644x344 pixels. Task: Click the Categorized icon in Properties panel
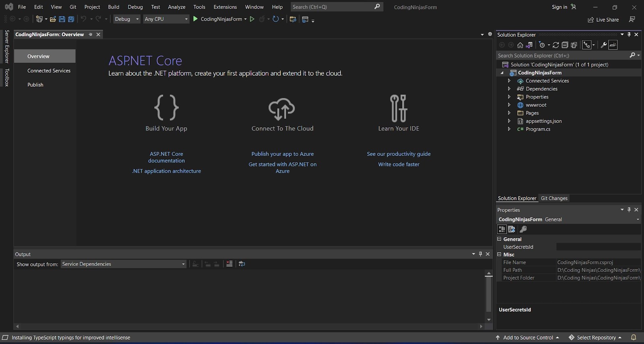[x=502, y=229]
